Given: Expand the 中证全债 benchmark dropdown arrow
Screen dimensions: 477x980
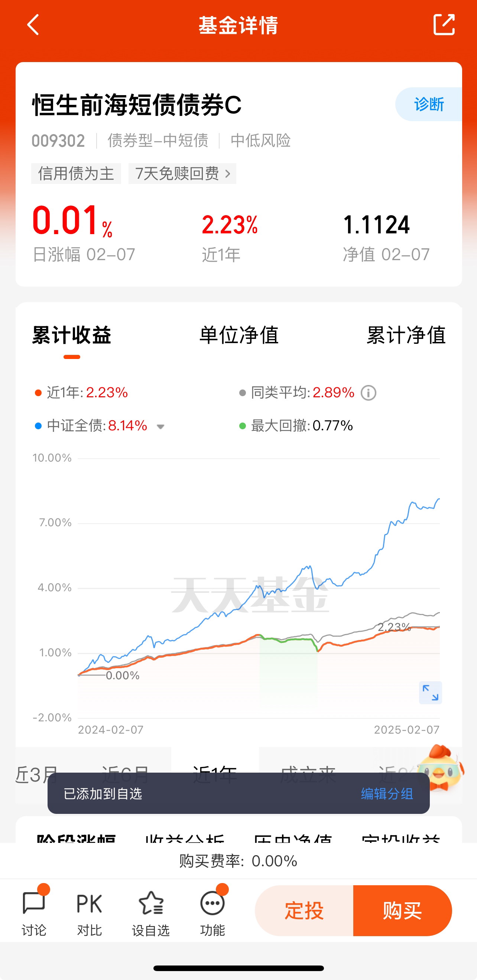Looking at the screenshot, I should click(x=160, y=427).
